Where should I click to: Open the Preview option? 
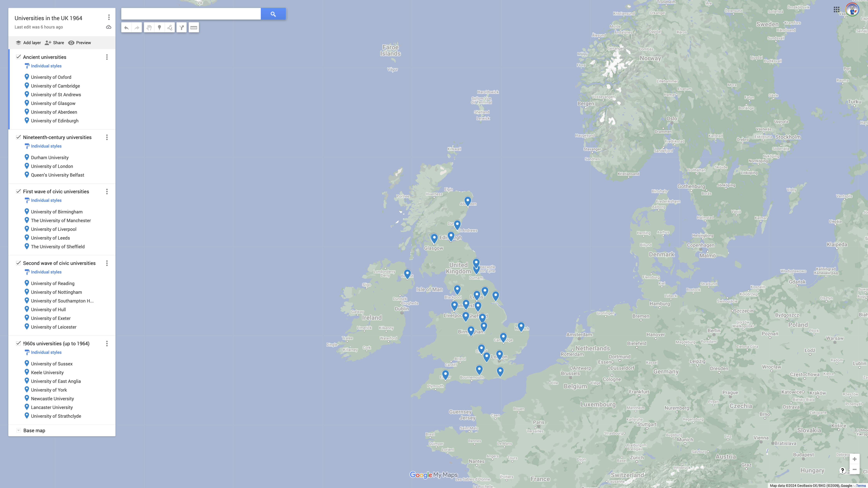[x=79, y=43]
